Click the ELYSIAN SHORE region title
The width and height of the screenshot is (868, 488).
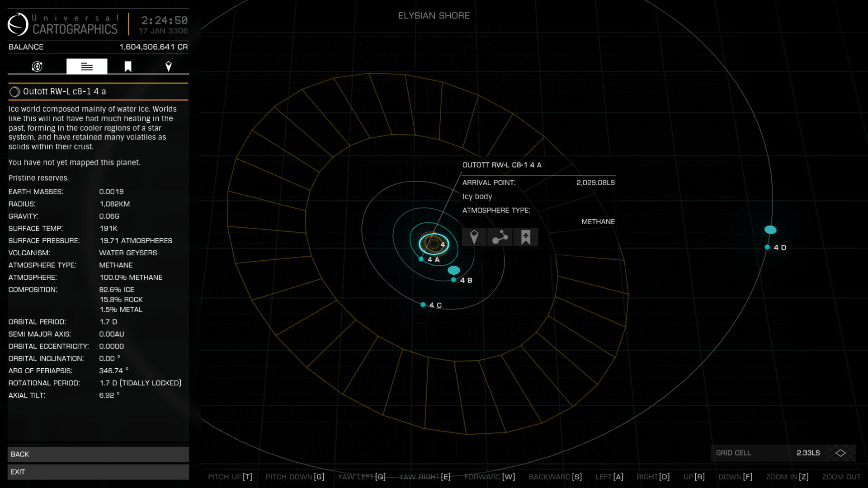pyautogui.click(x=434, y=15)
